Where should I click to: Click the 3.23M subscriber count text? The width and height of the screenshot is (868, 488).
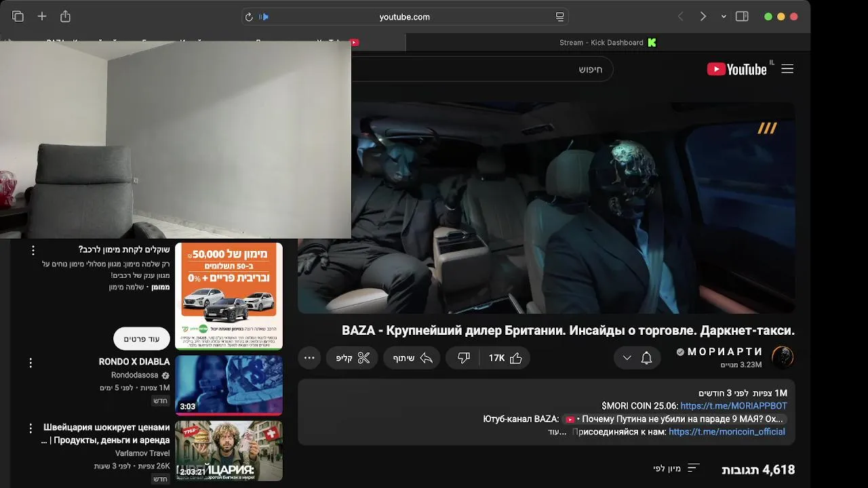[741, 365]
